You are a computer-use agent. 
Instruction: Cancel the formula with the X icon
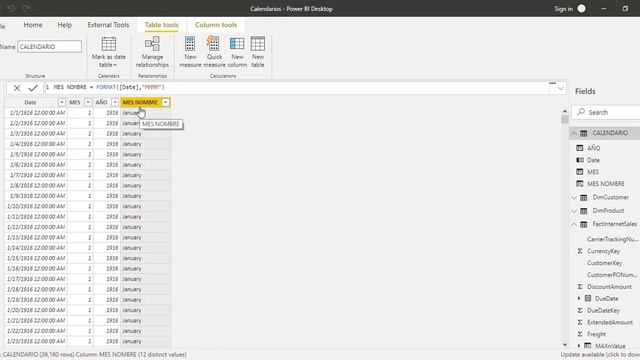(17, 88)
